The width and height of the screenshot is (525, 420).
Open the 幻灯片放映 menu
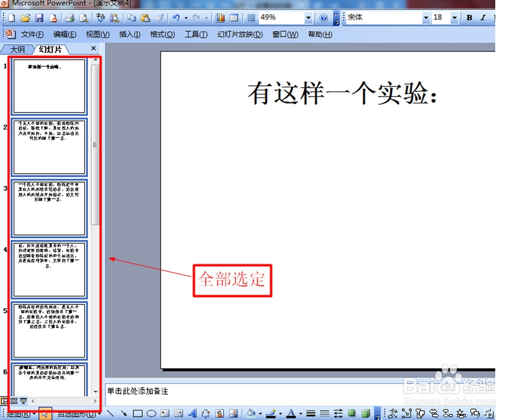pyautogui.click(x=239, y=34)
